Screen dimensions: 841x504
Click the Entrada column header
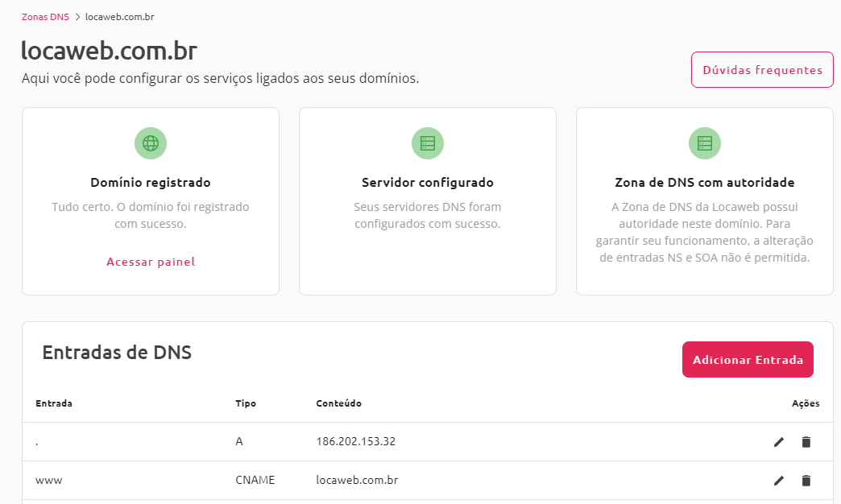[x=53, y=403]
